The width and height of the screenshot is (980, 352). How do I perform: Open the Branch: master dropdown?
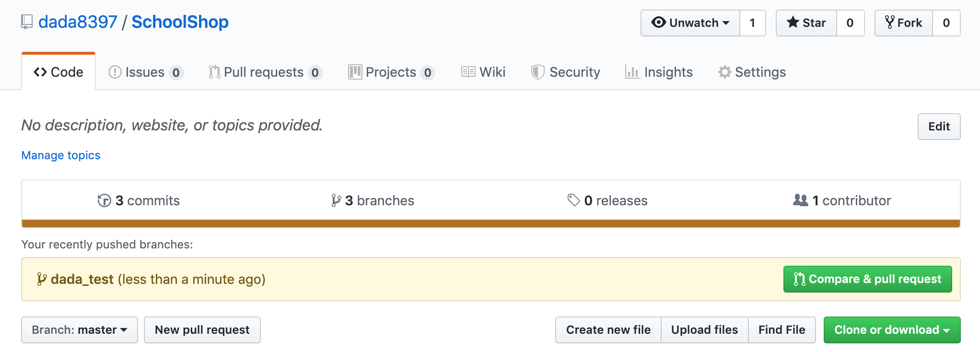pos(80,330)
